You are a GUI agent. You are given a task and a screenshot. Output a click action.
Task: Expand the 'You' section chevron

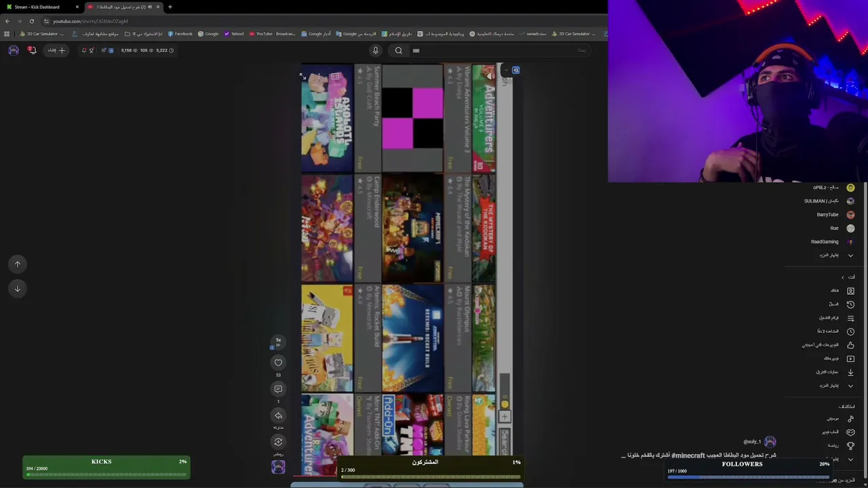click(843, 277)
